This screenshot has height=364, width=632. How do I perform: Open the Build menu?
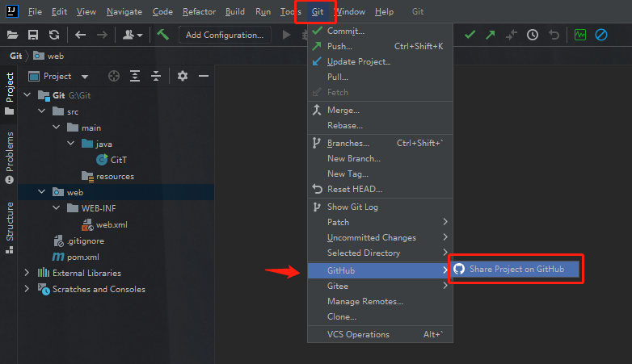235,11
